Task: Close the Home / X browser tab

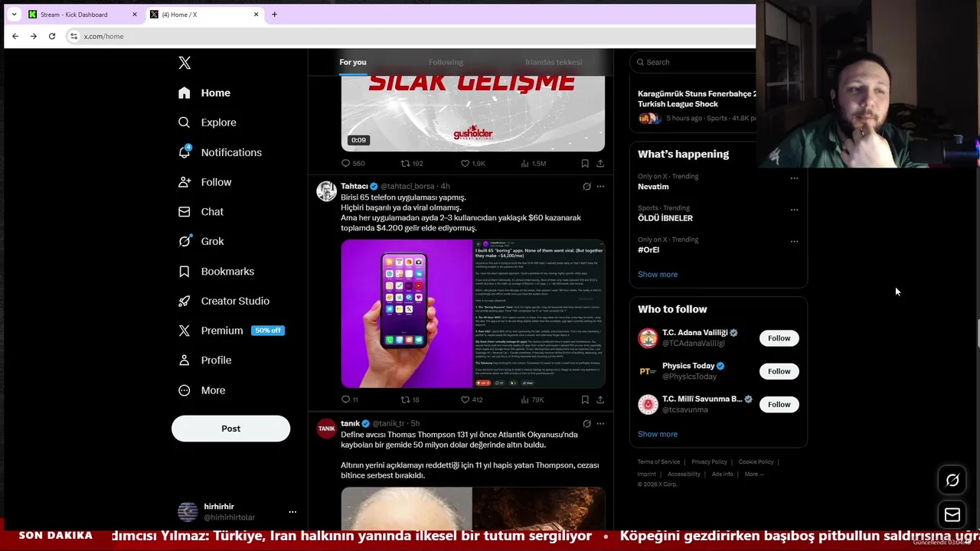Action: [256, 15]
